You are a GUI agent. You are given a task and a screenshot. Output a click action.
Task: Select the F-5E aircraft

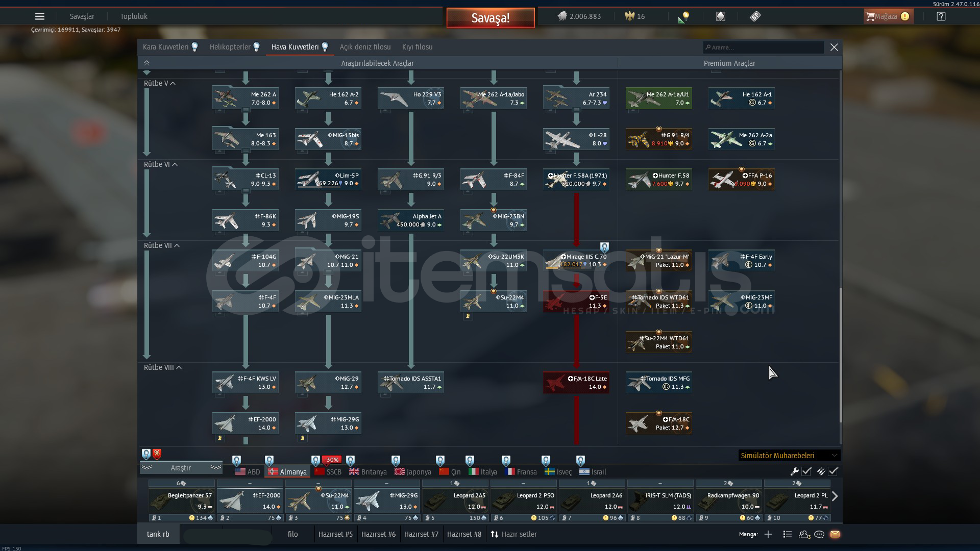pyautogui.click(x=576, y=302)
